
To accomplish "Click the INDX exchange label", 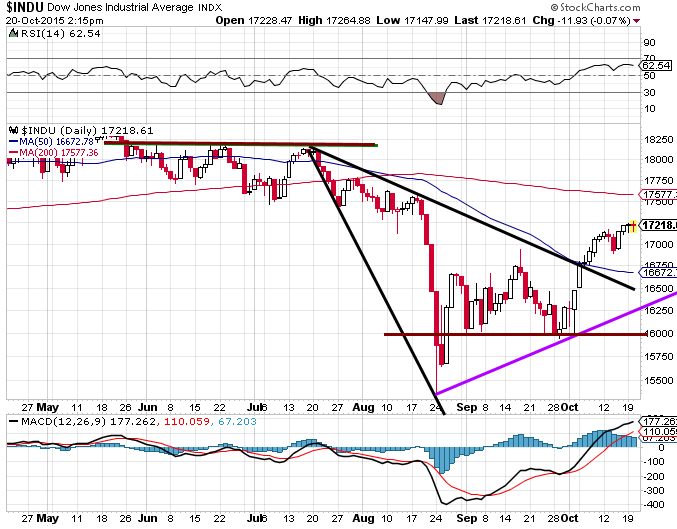I will 210,7.
